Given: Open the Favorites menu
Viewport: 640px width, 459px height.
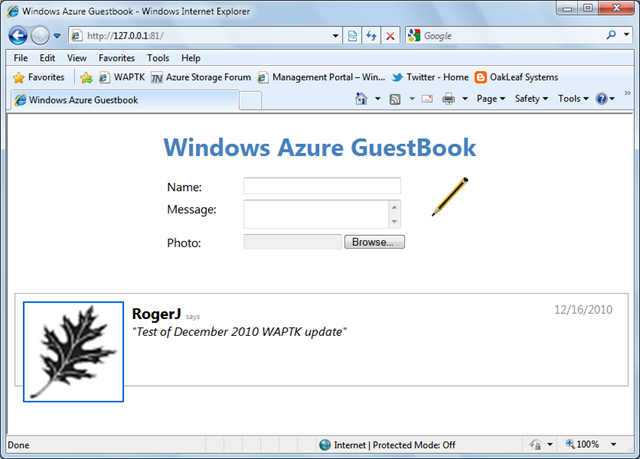Looking at the screenshot, I should tap(116, 58).
